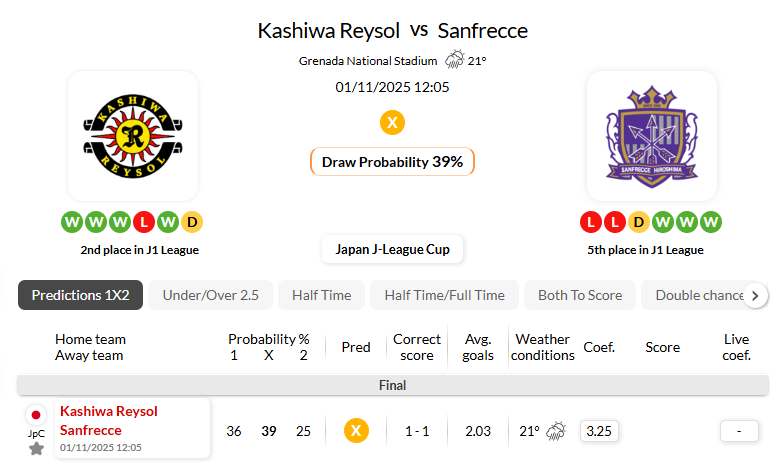Viewport: 777px width, 474px height.
Task: Click the rainy weather icon beside the stadium name
Action: 455,60
